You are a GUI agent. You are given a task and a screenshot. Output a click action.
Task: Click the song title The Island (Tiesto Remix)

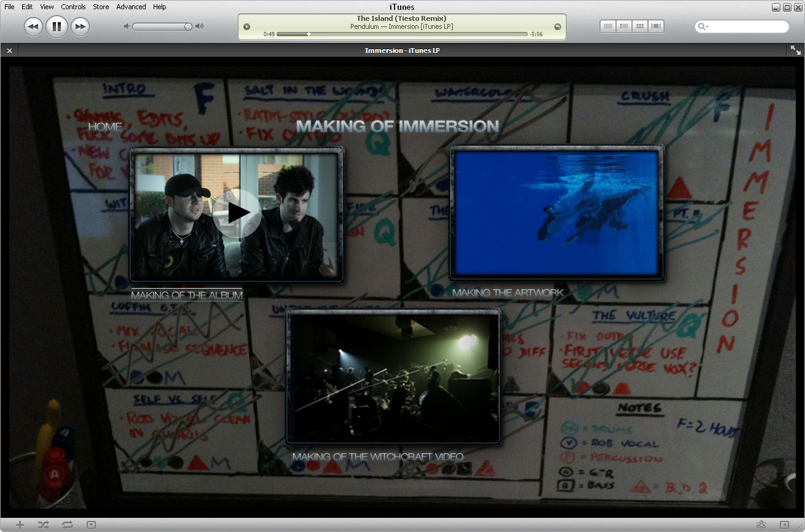(x=402, y=18)
